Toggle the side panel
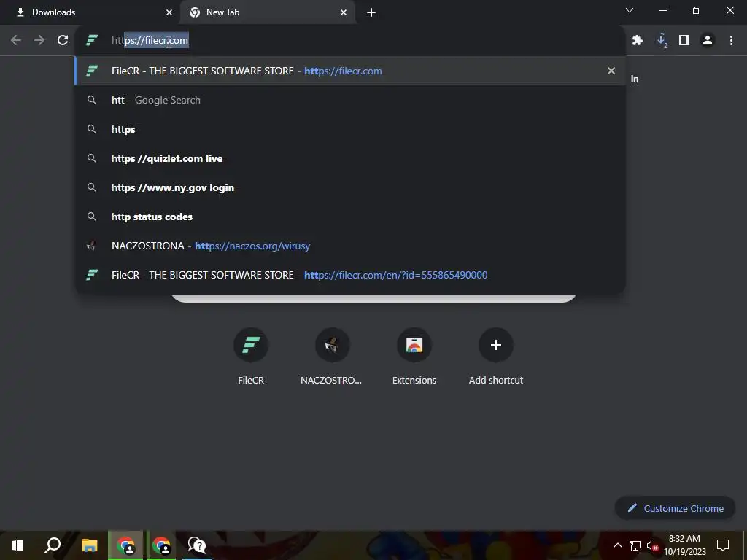The image size is (747, 560). 684,41
